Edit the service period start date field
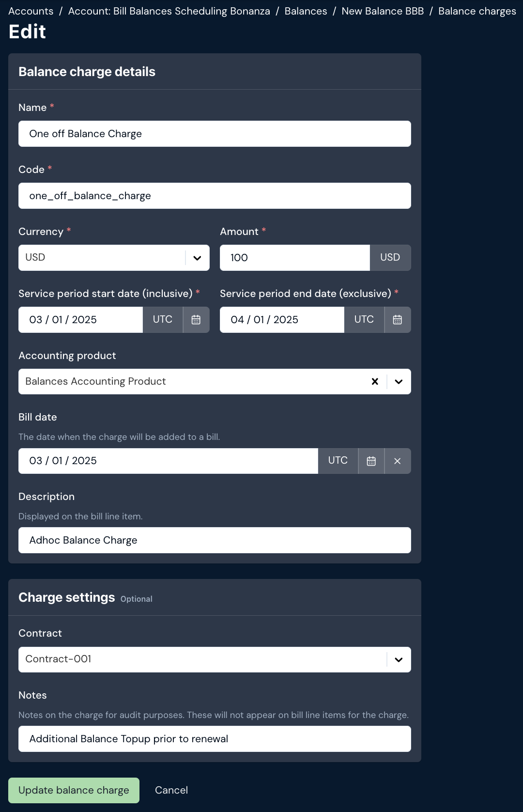Image resolution: width=523 pixels, height=812 pixels. point(80,320)
